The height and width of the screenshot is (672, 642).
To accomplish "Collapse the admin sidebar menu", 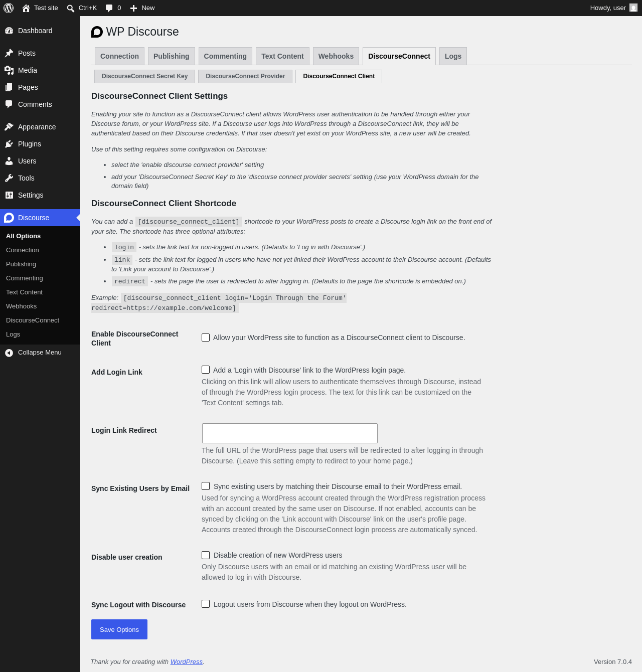I will (x=40, y=353).
